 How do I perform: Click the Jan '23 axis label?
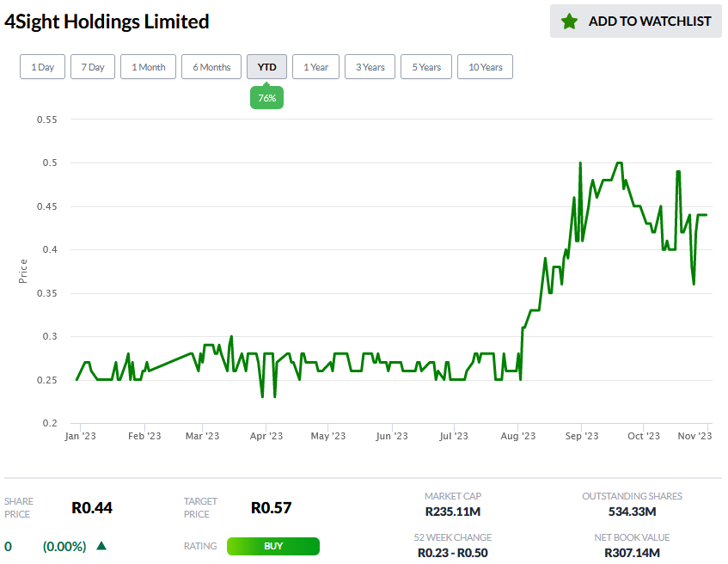(x=80, y=436)
